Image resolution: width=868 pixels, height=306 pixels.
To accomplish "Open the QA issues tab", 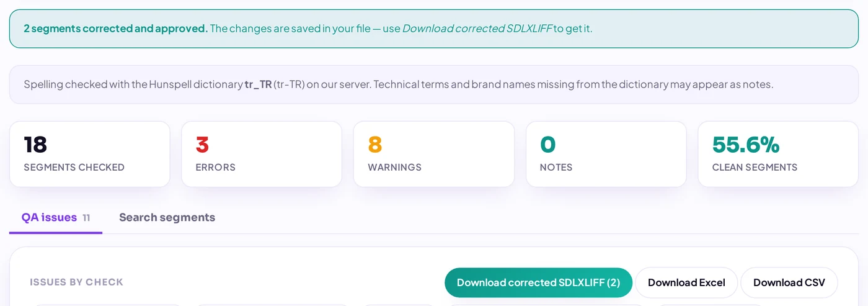I will tap(56, 217).
